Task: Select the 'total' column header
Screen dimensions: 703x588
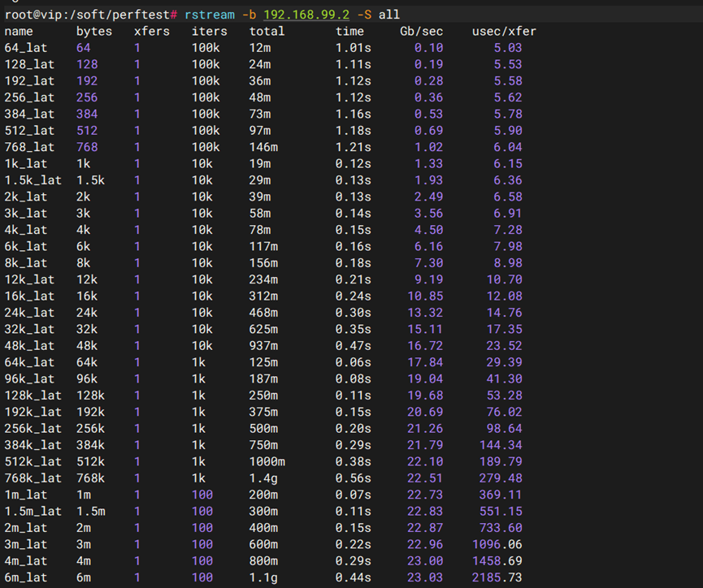Action: [267, 31]
